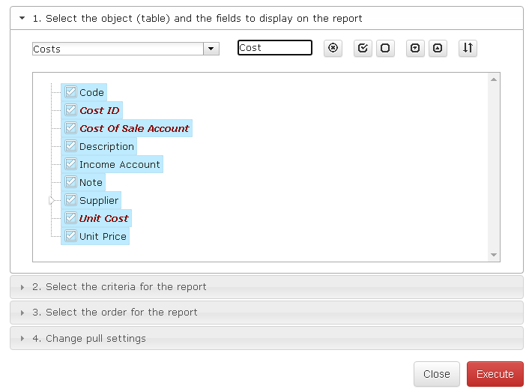This screenshot has width=532, height=392.
Task: Click the field list scrollbar down arrow
Action: 494,255
